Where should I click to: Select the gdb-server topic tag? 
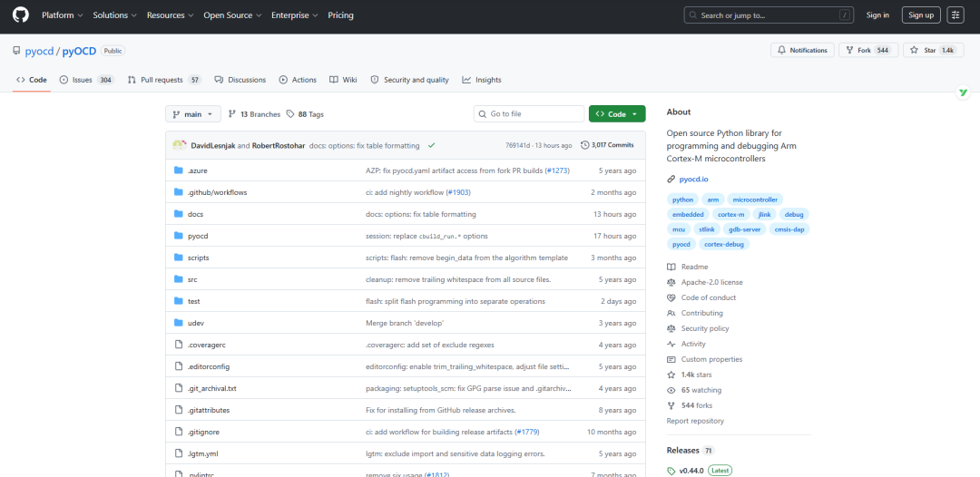click(743, 229)
